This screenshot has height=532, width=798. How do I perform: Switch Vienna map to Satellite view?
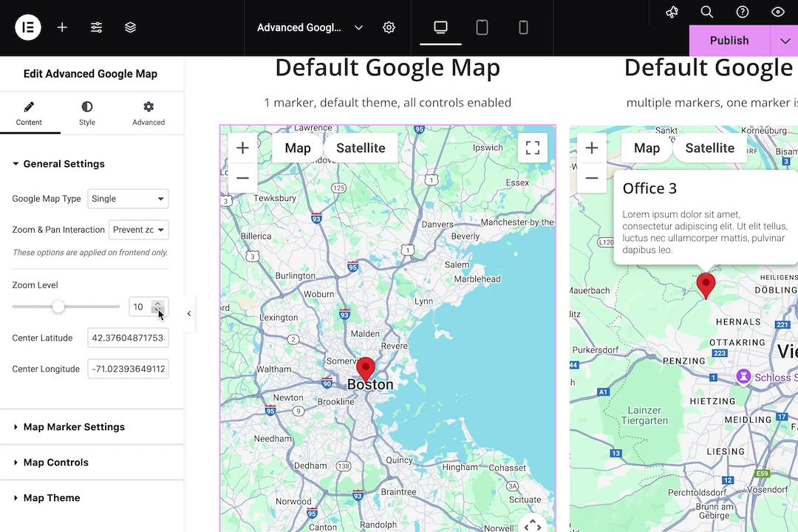tap(709, 148)
